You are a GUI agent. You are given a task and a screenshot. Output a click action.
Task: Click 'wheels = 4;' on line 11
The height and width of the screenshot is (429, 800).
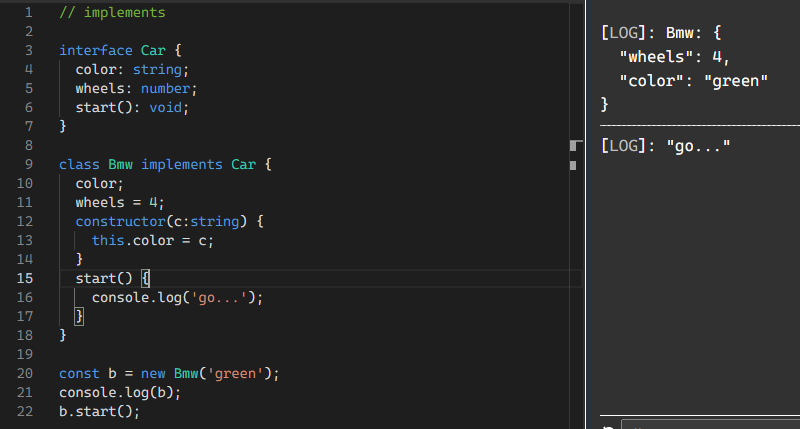click(120, 203)
